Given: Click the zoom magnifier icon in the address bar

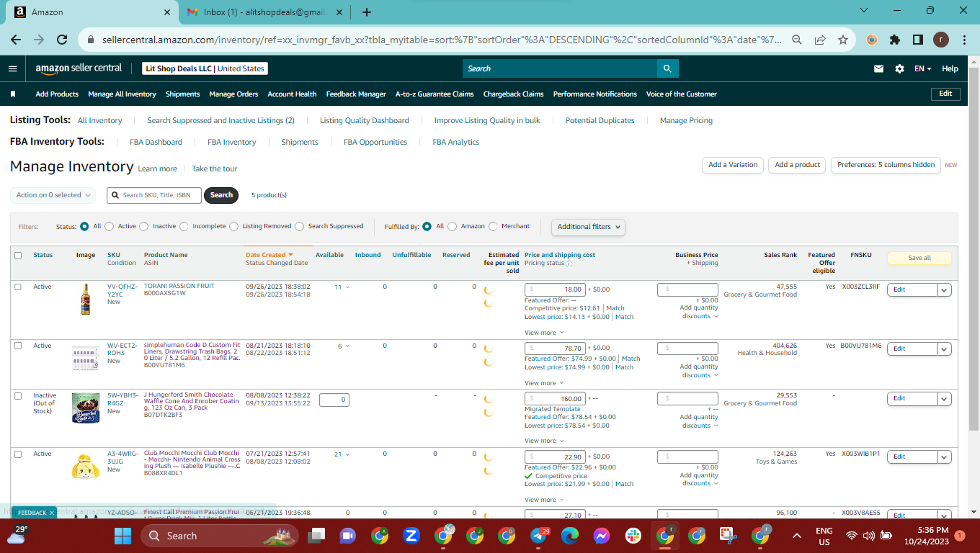Looking at the screenshot, I should coord(797,40).
